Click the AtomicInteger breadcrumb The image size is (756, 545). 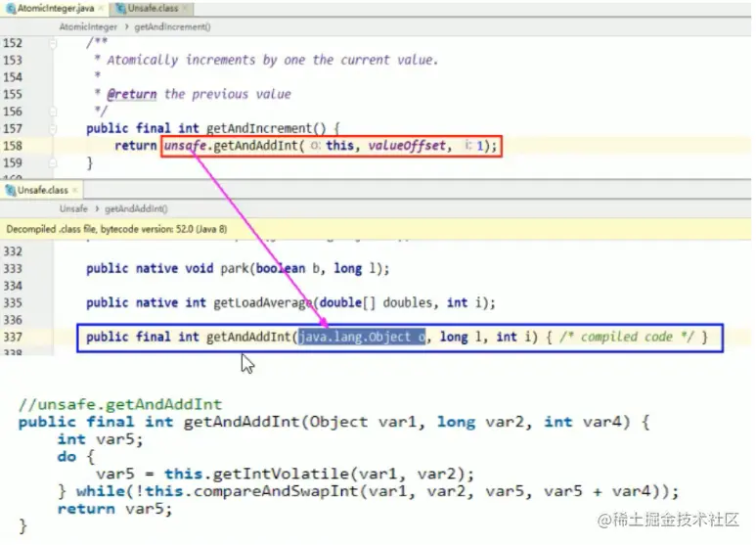(x=88, y=27)
